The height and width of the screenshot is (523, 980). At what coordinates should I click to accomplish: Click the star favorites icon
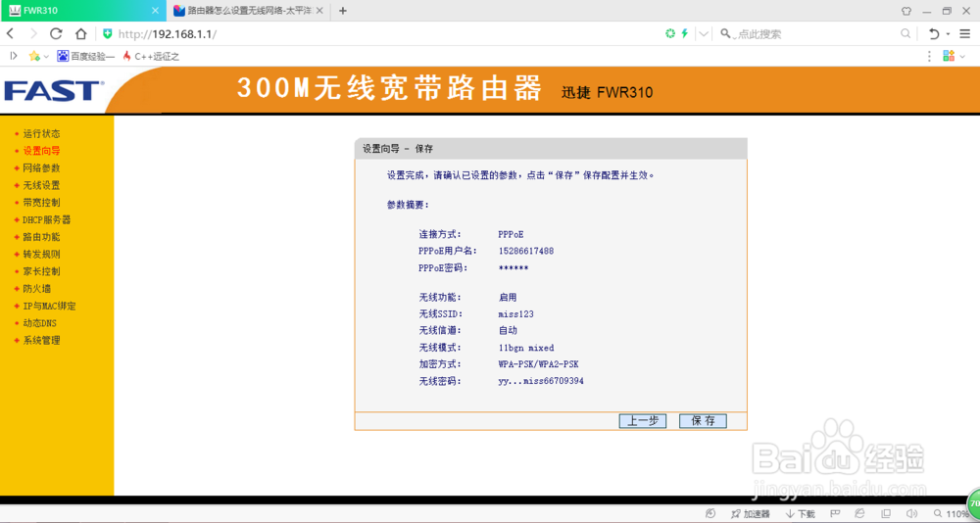[33, 56]
